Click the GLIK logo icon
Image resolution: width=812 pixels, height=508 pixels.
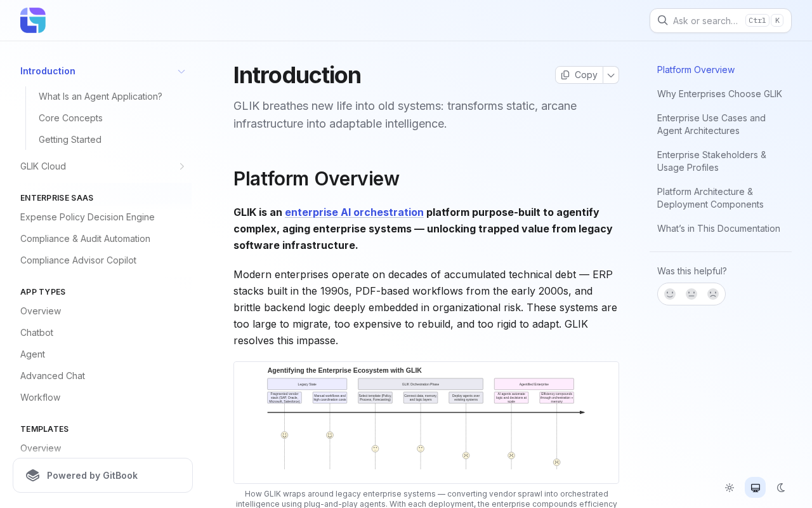33,20
